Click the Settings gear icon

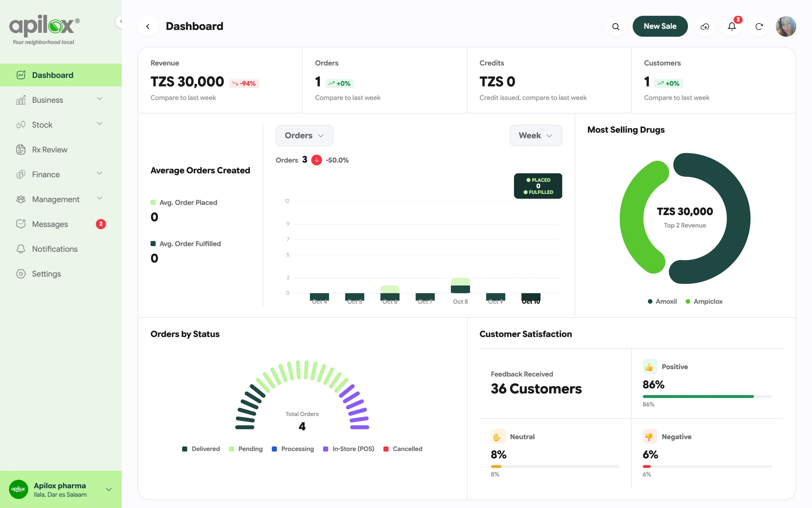pyautogui.click(x=21, y=274)
